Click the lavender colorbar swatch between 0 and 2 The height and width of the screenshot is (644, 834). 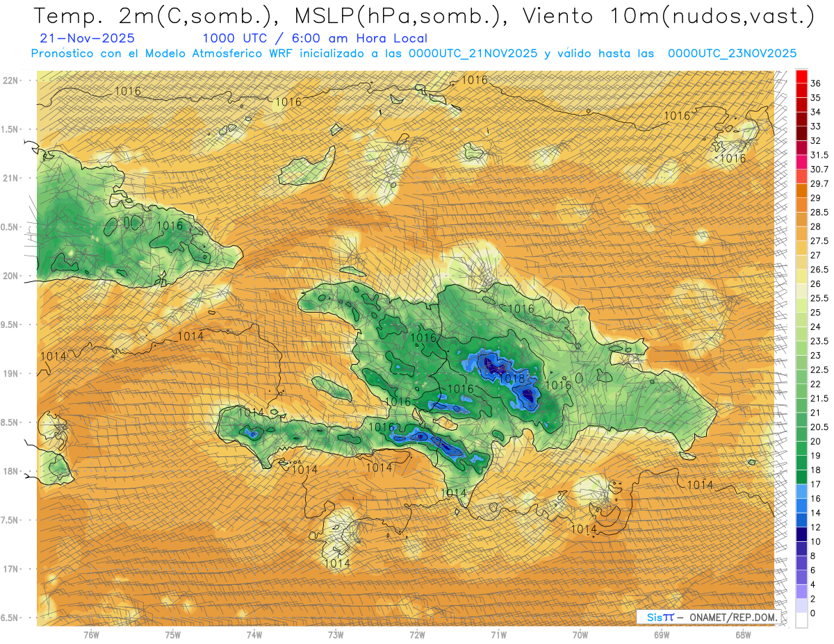point(801,606)
